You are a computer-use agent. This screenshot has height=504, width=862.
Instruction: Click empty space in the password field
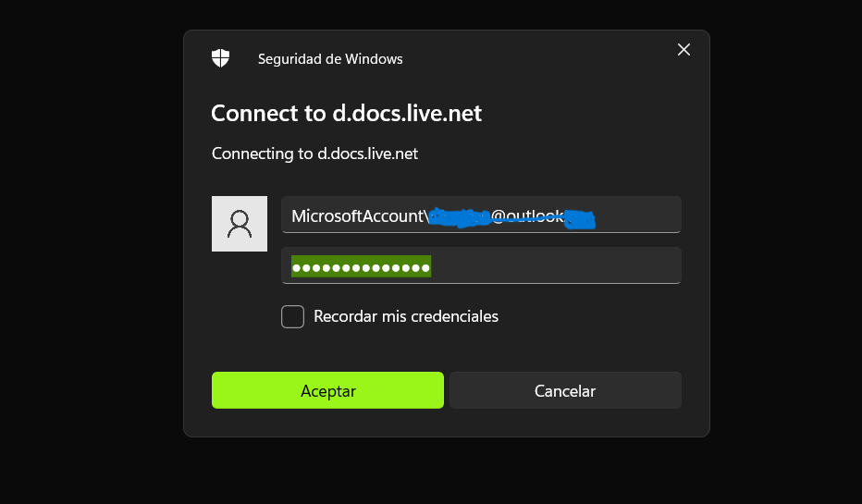pos(555,266)
